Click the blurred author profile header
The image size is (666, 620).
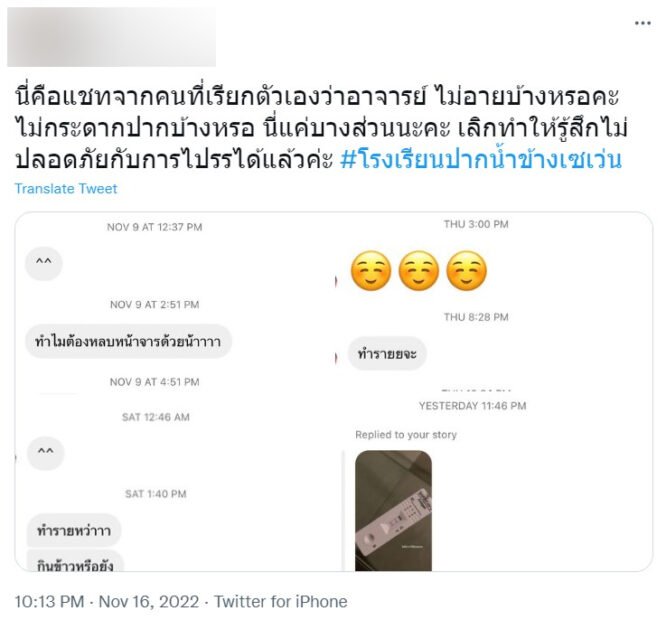[x=111, y=37]
